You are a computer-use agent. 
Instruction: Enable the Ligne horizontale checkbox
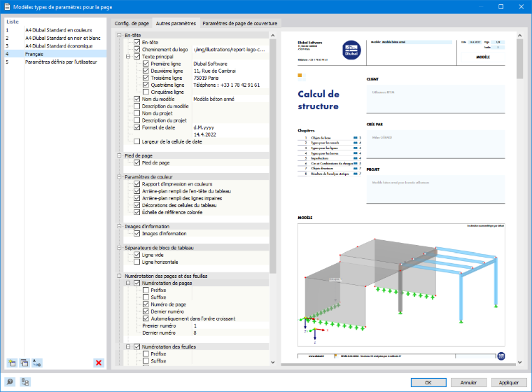tap(137, 262)
